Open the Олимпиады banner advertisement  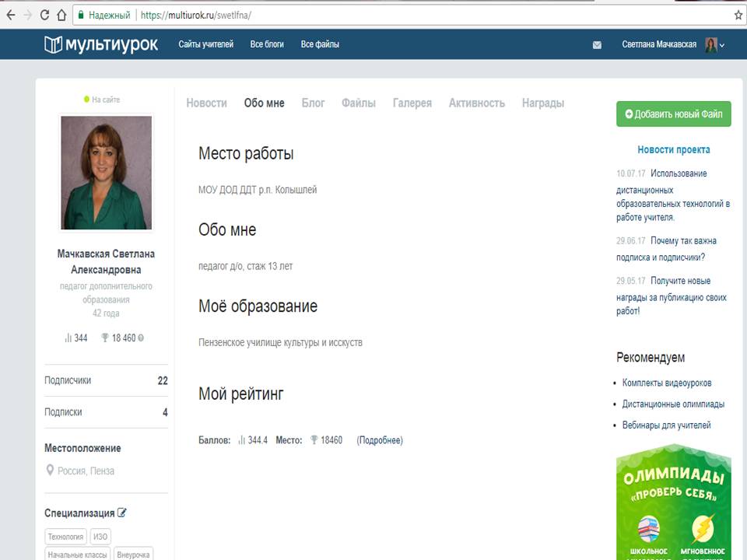coord(674,502)
